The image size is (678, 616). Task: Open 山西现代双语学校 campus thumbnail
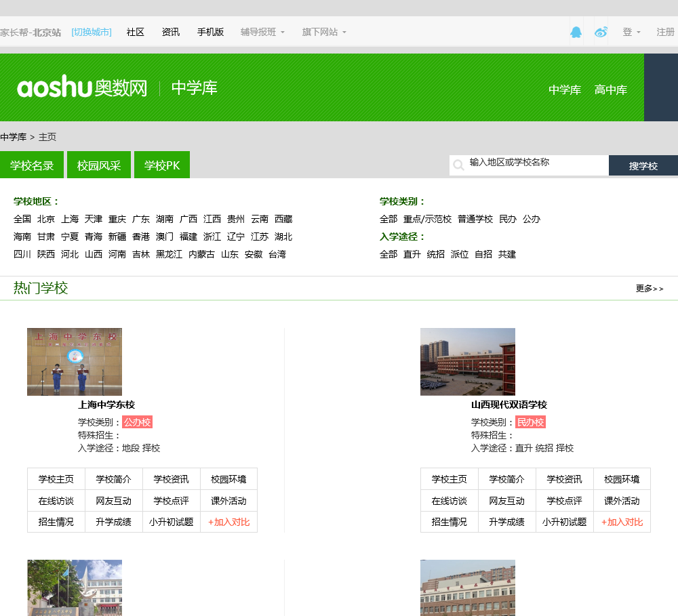click(x=468, y=362)
